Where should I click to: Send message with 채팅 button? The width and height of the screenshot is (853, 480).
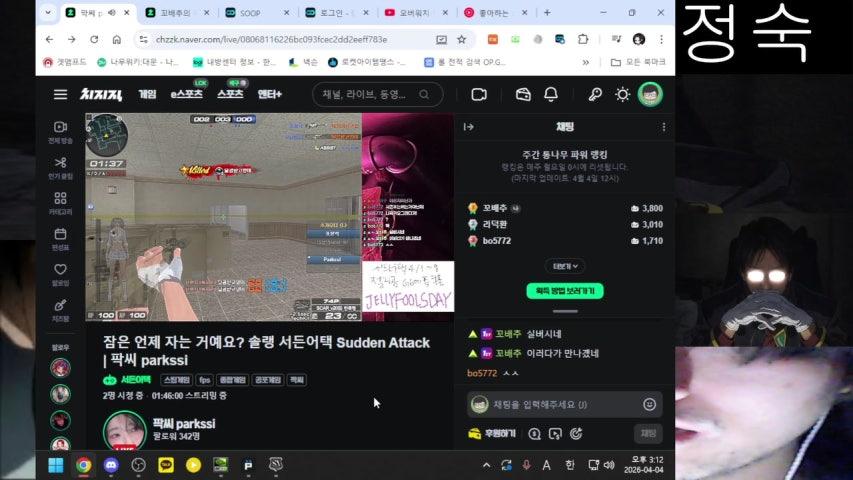point(648,434)
